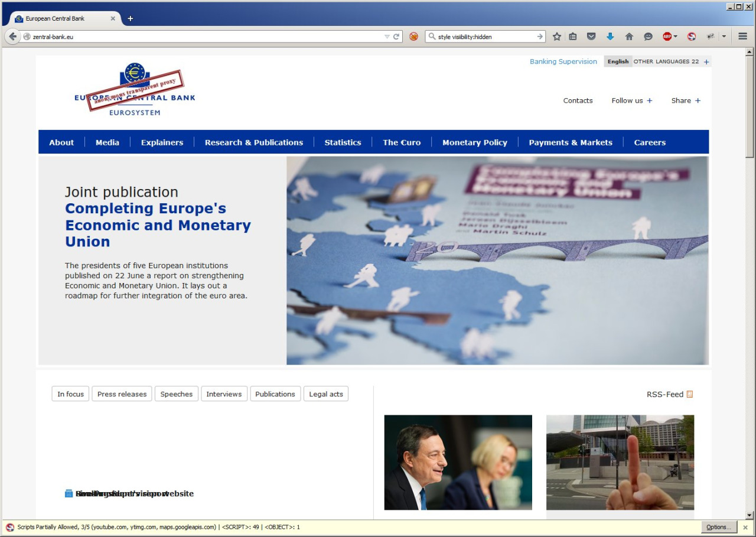The image size is (756, 537).
Task: Open the Contacts link
Action: coord(578,100)
